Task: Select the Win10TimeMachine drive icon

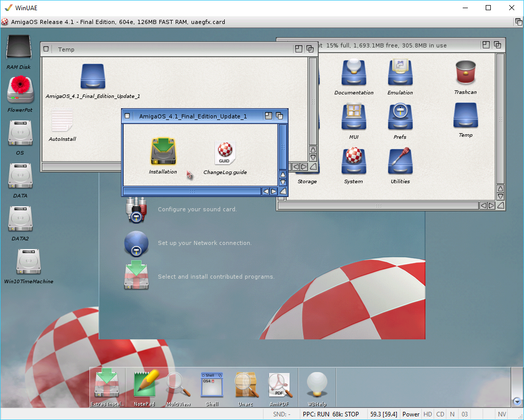Action: tap(29, 261)
